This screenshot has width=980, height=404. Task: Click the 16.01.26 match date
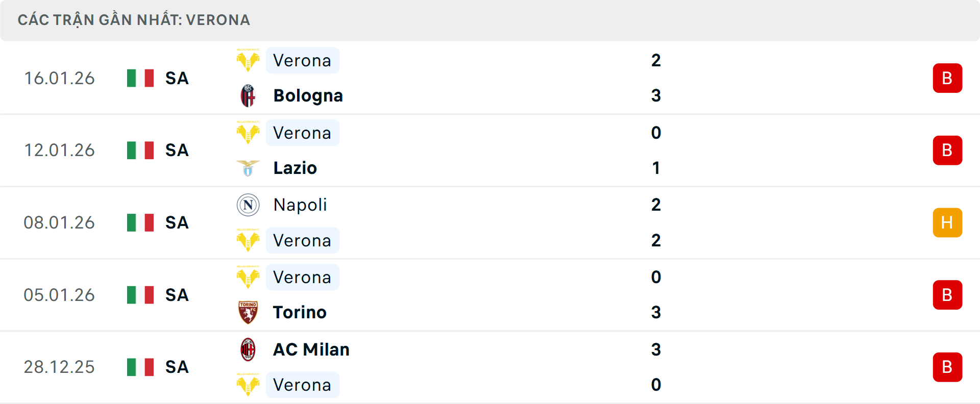59,78
